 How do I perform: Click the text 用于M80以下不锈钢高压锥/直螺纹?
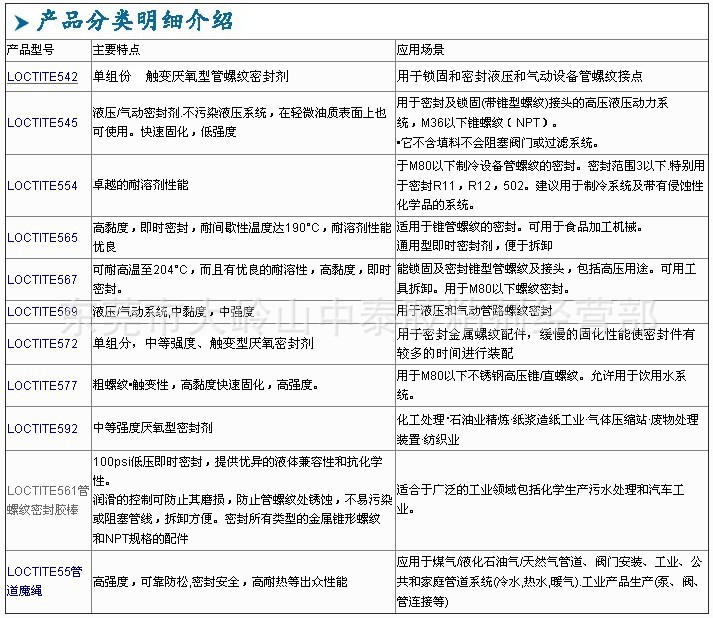(x=487, y=376)
